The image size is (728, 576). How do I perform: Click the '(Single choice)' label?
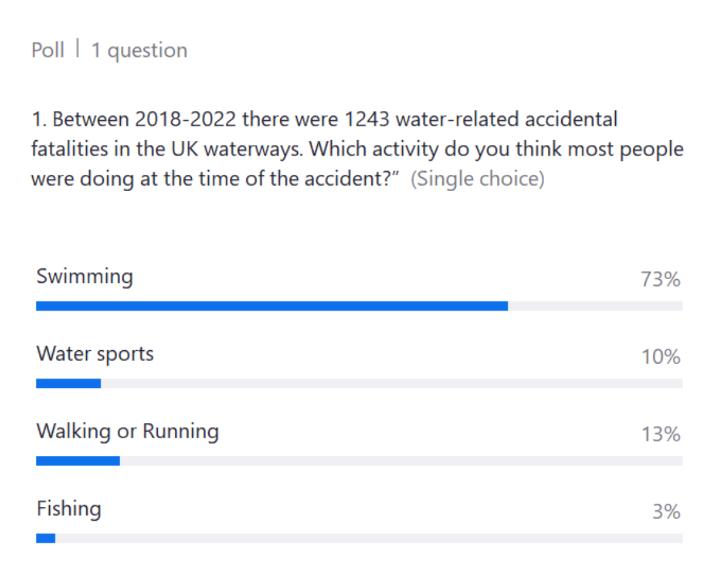point(477,180)
